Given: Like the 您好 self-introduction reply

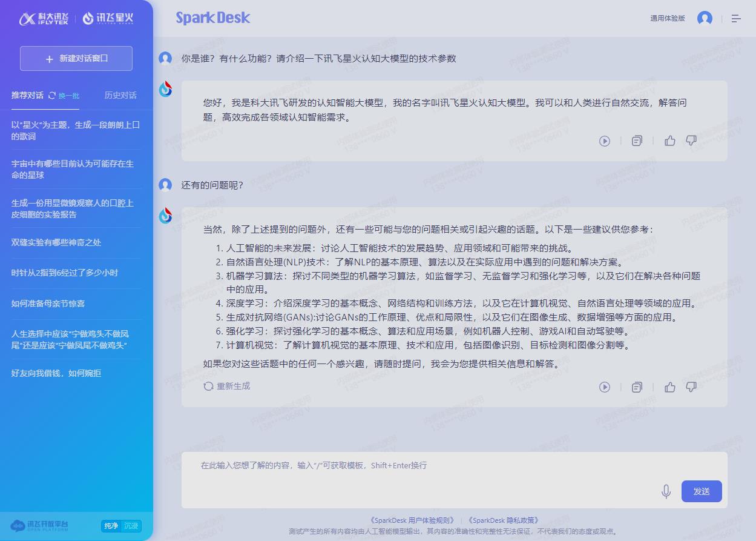Looking at the screenshot, I should (670, 141).
